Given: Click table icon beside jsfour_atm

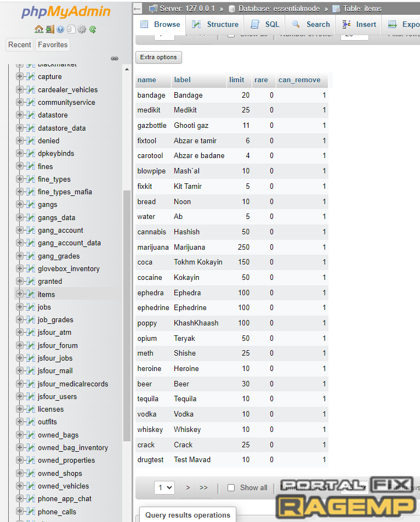Looking at the screenshot, I should [x=31, y=332].
